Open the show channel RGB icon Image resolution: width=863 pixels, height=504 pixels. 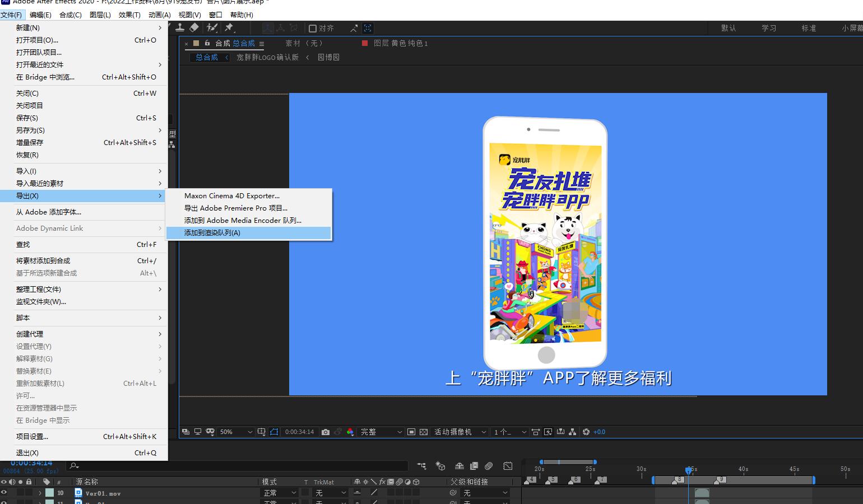350,432
